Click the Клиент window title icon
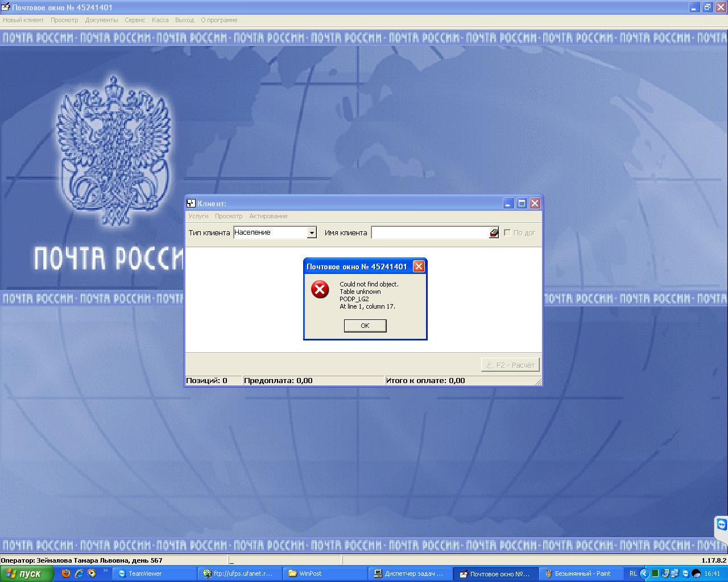Image resolution: width=728 pixels, height=582 pixels. pos(191,203)
